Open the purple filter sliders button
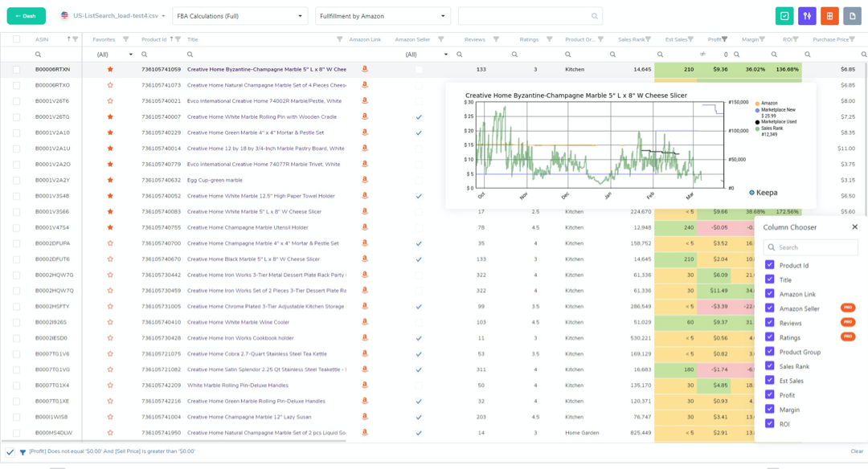This screenshot has width=868, height=469. pyautogui.click(x=807, y=16)
